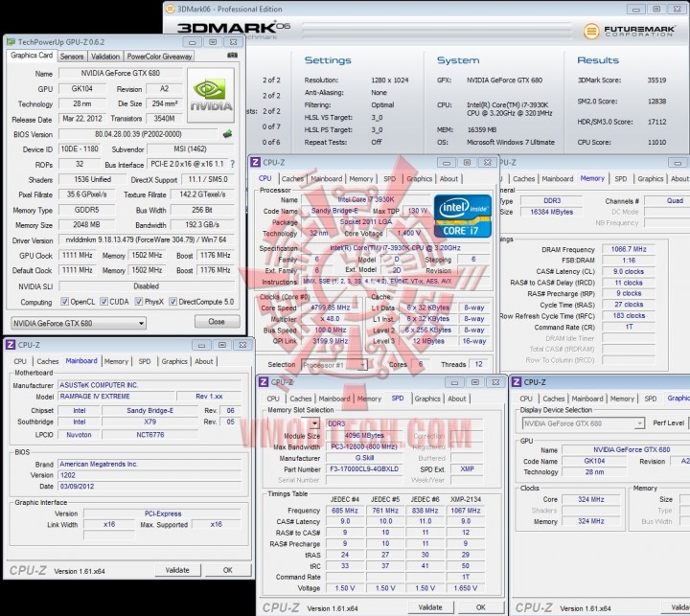The image size is (690, 616).
Task: Click the GPU Clock value 1111 MHz
Action: (x=78, y=255)
